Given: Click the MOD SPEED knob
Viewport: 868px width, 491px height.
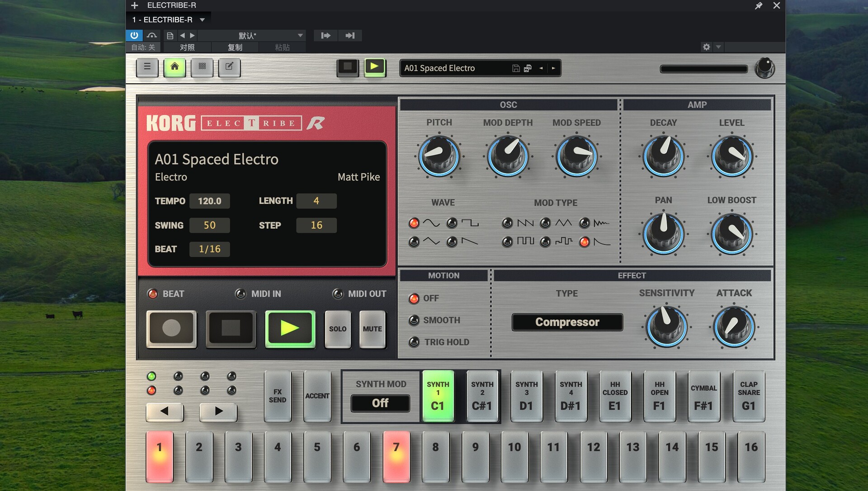Looking at the screenshot, I should point(576,156).
